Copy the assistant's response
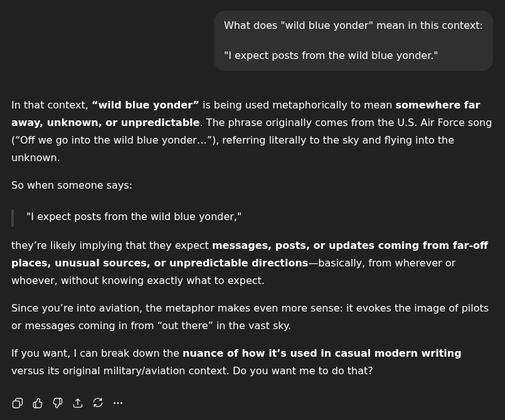Viewport: 505px width, 420px height. [x=18, y=403]
